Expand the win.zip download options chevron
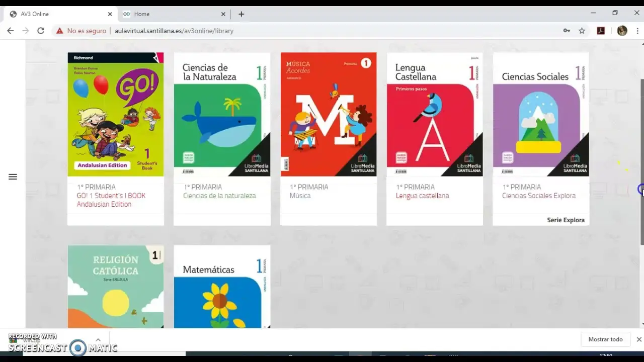 coord(98,340)
